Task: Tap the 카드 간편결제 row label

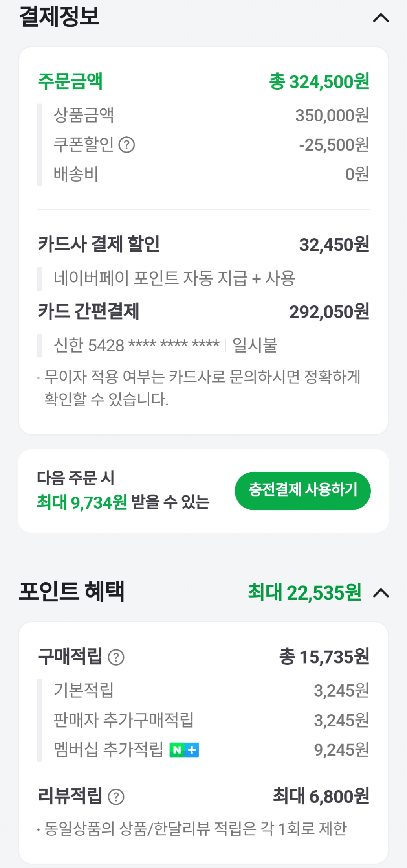Action: coord(88,312)
